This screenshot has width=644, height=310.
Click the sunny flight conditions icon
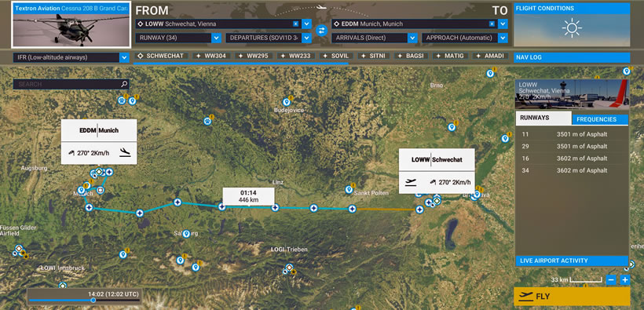(571, 28)
